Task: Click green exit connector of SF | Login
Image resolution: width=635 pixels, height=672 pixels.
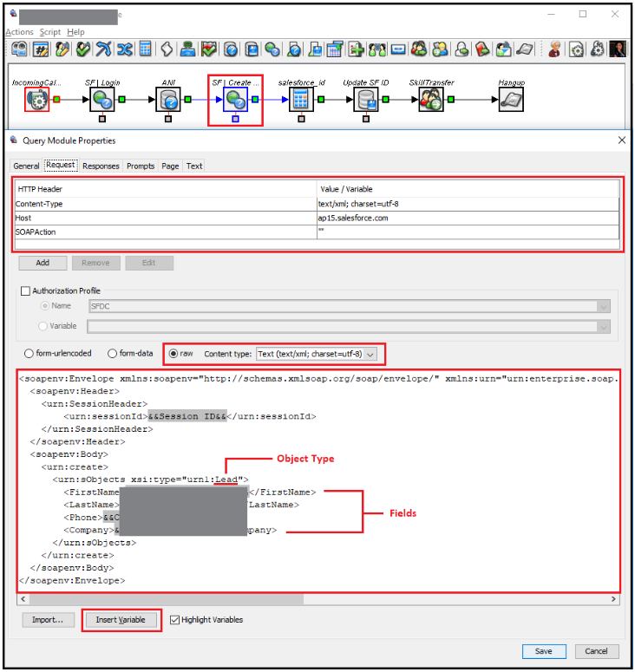Action: coord(121,100)
